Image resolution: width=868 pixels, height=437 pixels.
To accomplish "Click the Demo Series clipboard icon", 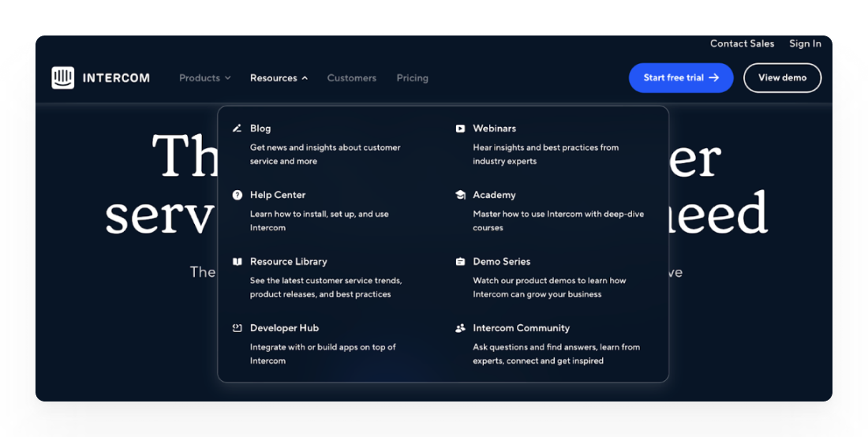I will 460,262.
